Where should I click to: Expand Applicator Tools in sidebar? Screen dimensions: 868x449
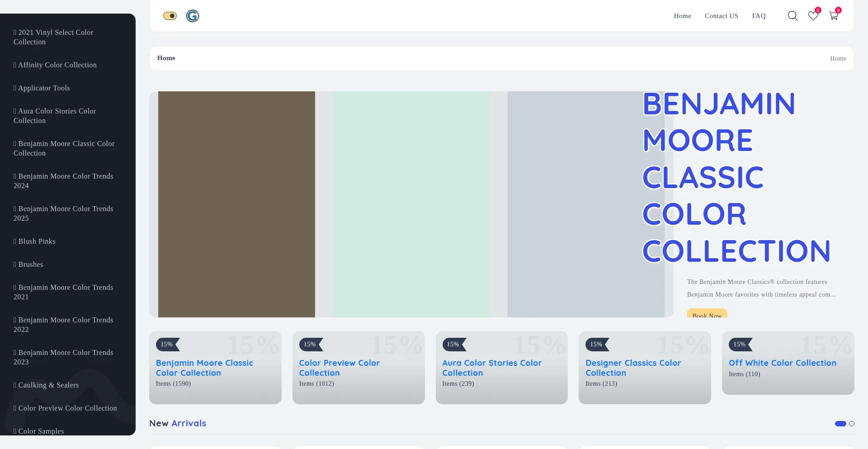[44, 88]
